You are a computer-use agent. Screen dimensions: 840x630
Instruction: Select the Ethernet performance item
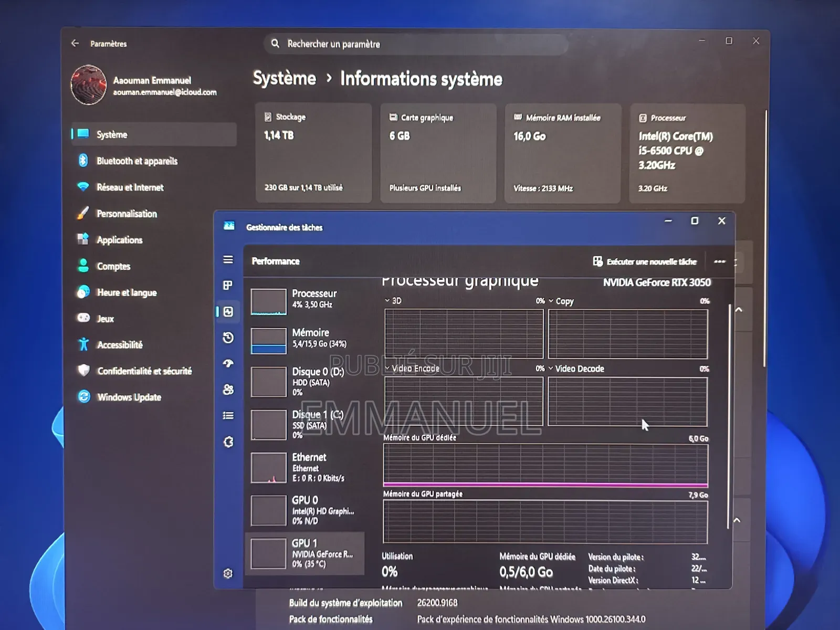tap(305, 468)
